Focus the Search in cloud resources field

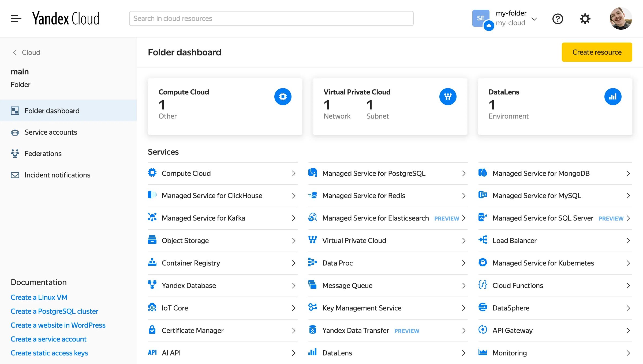click(271, 18)
